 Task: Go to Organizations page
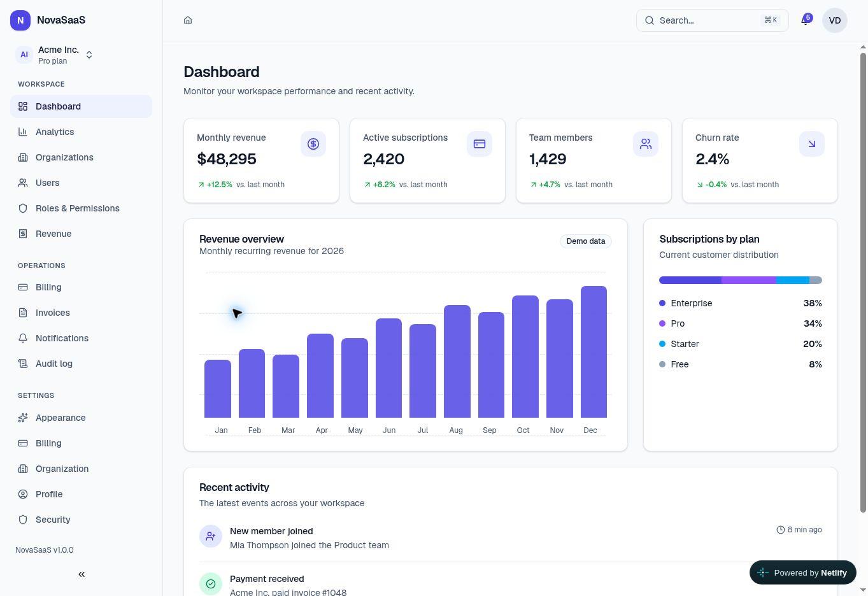coord(81,157)
